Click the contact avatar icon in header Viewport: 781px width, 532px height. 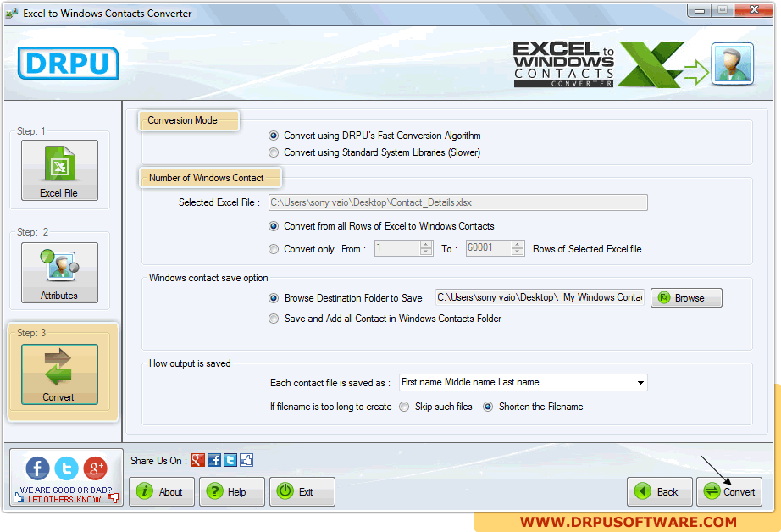coord(732,64)
